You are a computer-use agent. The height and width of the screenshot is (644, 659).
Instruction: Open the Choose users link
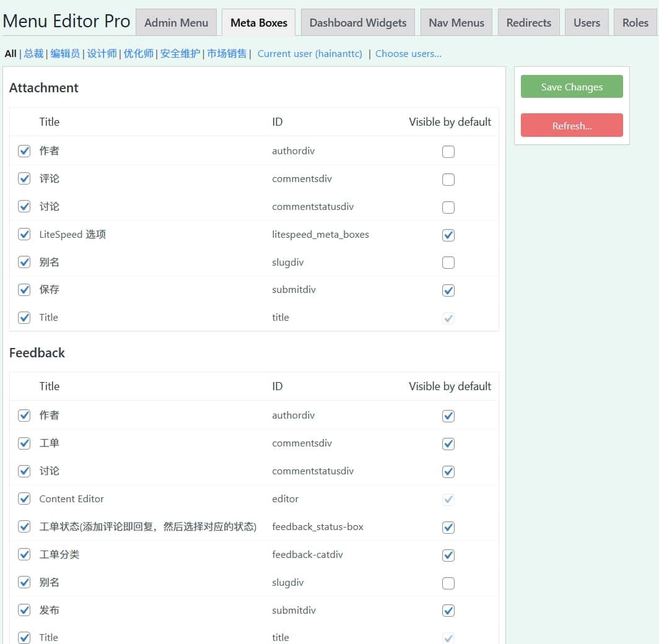click(x=408, y=54)
